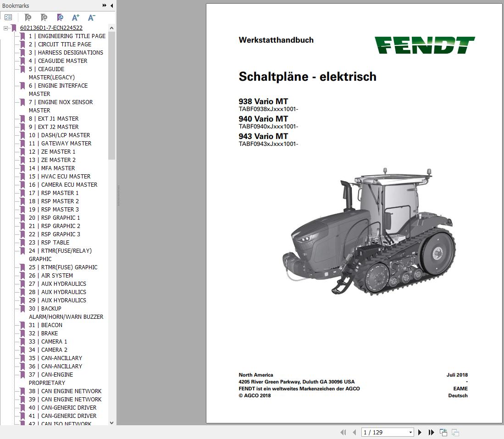Open bookmark 22 | RSP GRAPHIC 3
The image size is (504, 439).
55,234
